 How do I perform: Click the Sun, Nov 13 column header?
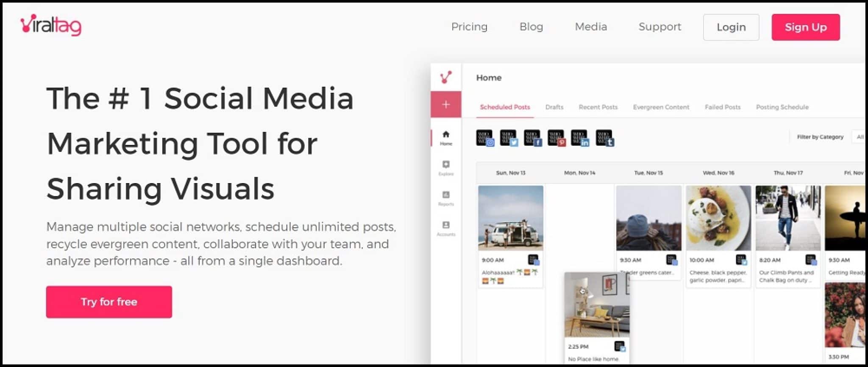coord(511,173)
